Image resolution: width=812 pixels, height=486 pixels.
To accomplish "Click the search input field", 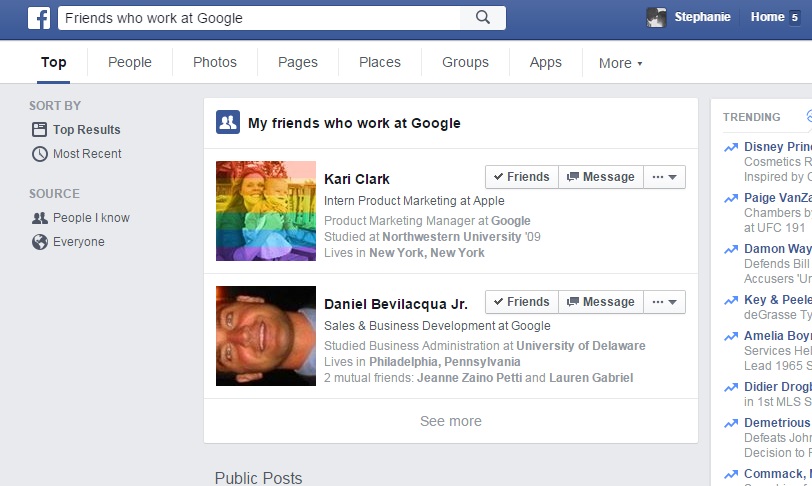I will point(260,18).
